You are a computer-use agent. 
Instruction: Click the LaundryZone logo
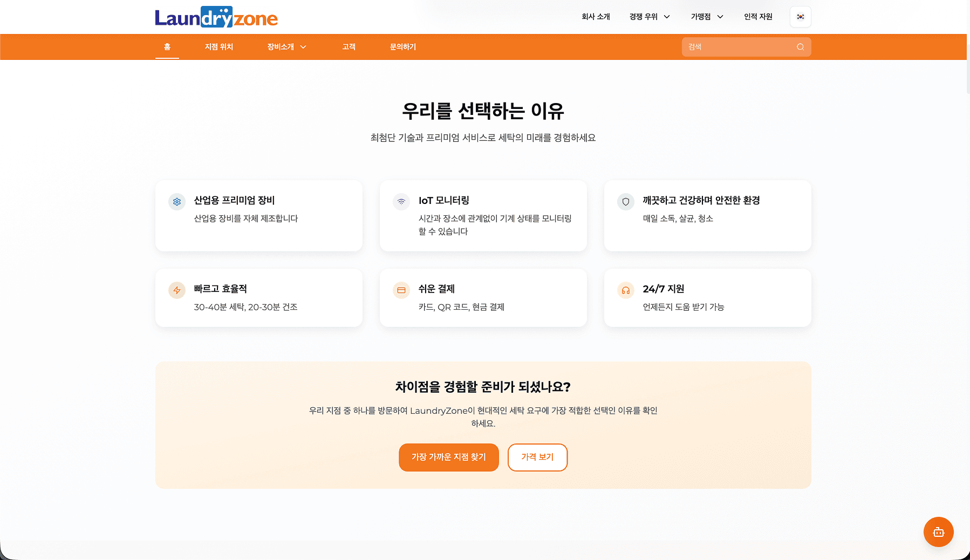click(216, 17)
